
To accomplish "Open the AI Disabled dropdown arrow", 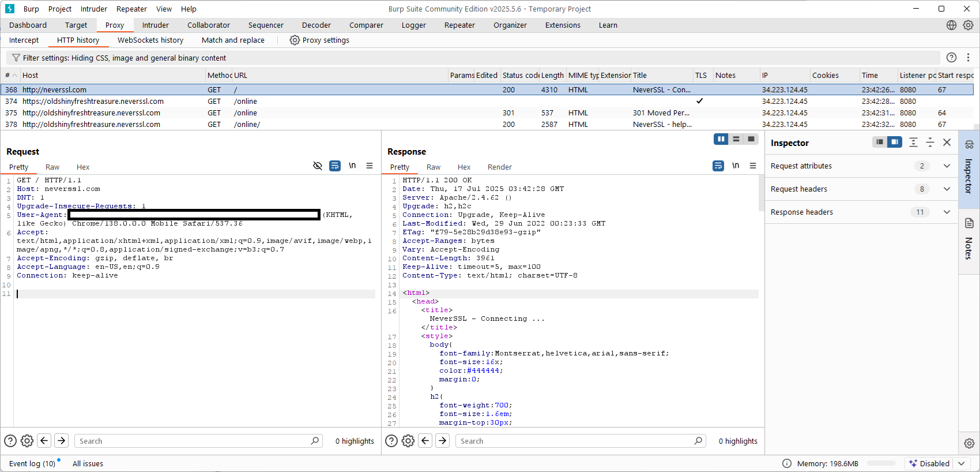I will tap(961, 463).
